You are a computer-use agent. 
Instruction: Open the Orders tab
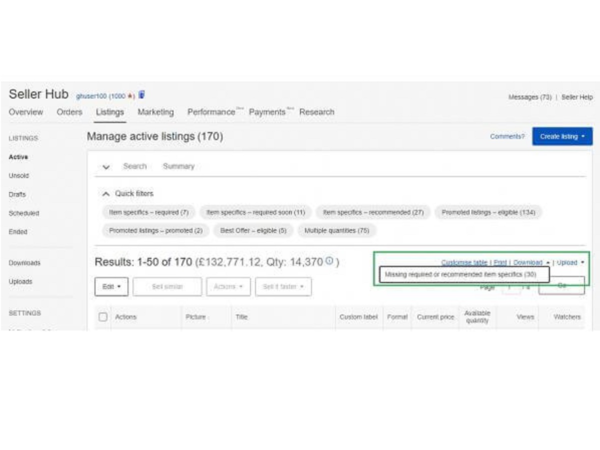point(69,112)
